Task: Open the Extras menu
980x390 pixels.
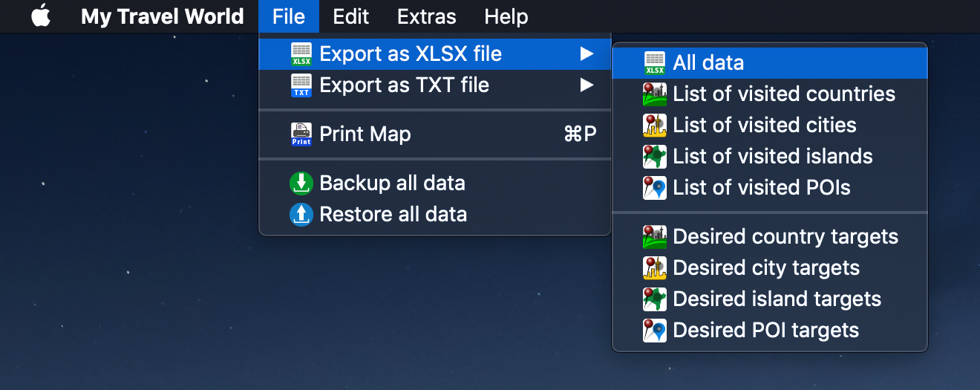Action: 427,16
